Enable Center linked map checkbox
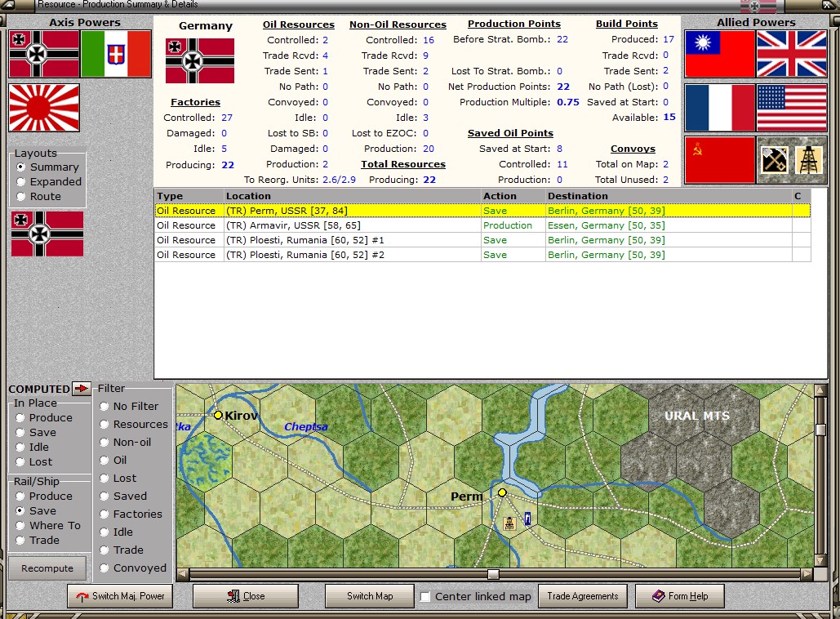 (x=424, y=596)
